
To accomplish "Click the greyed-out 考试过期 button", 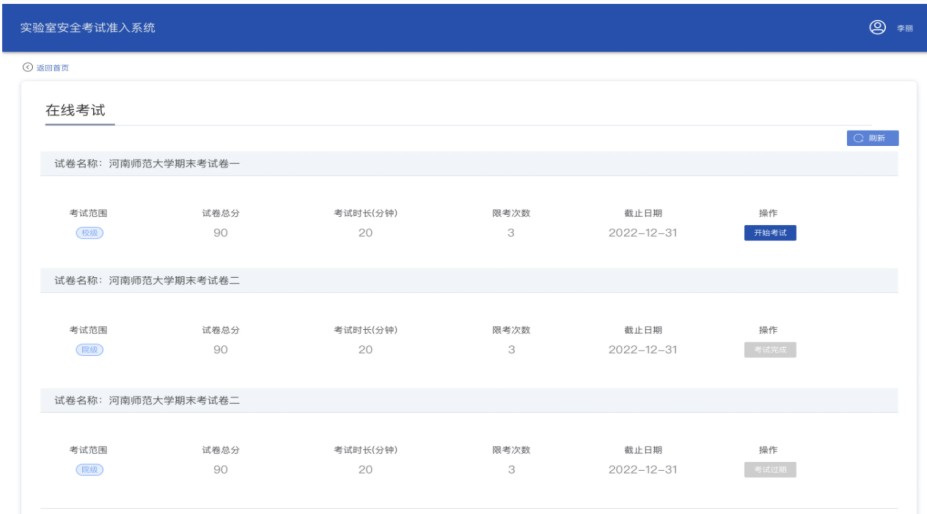I will point(770,469).
